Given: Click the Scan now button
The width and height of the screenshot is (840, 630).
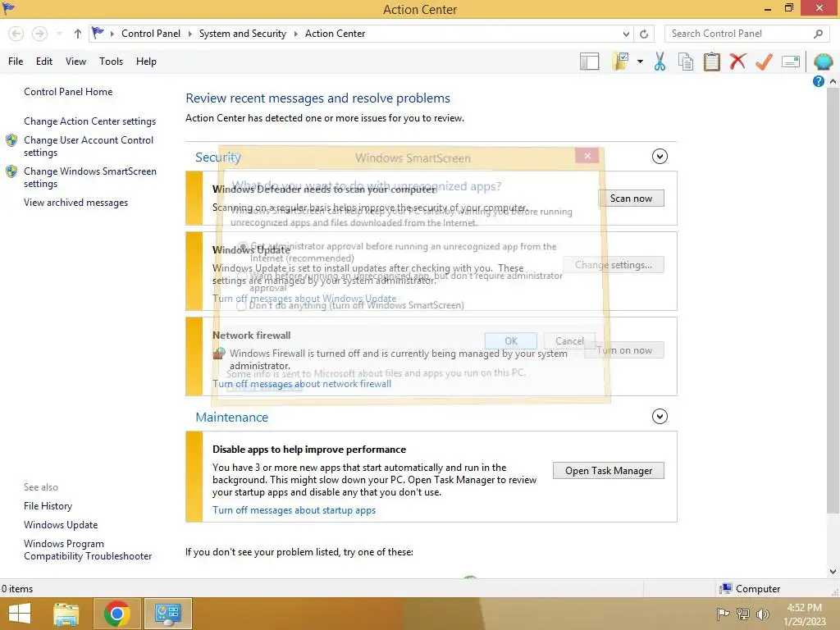Looking at the screenshot, I should 631,199.
